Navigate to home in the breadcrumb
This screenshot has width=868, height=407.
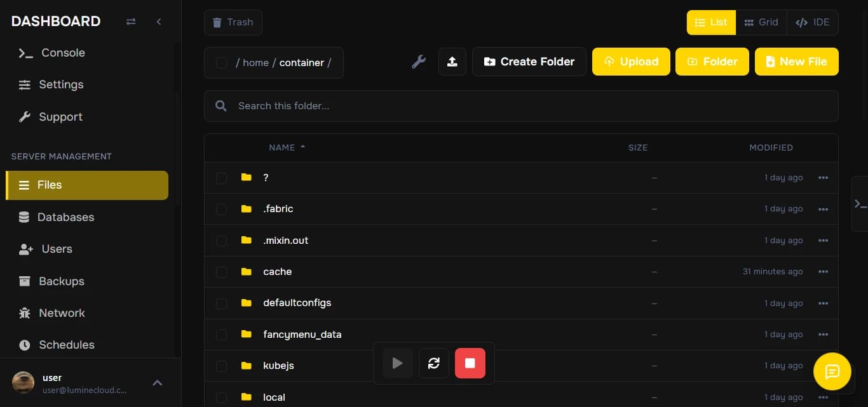(255, 63)
